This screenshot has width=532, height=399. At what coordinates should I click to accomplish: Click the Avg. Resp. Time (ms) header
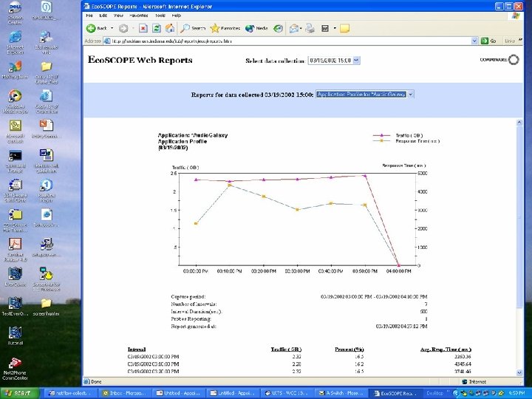[x=446, y=349]
